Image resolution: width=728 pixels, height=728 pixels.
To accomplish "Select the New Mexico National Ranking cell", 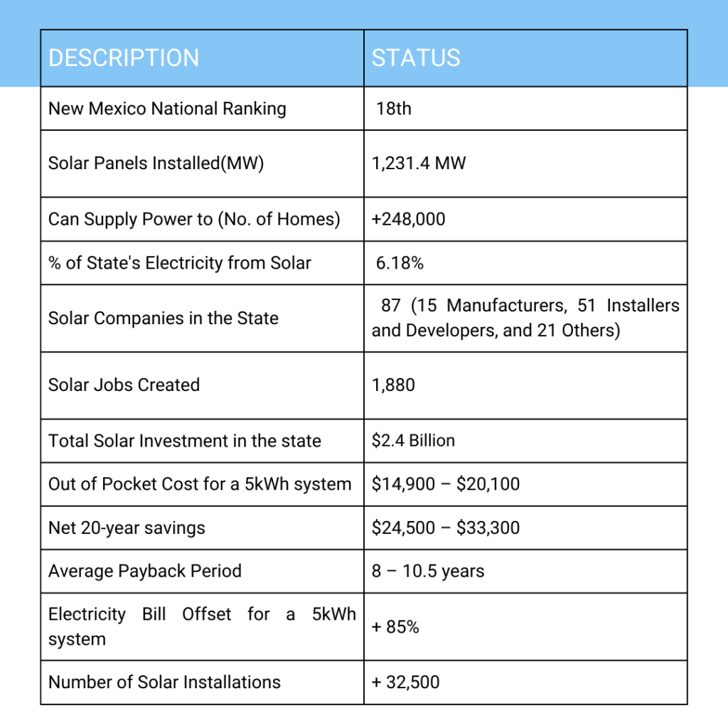I will (167, 109).
